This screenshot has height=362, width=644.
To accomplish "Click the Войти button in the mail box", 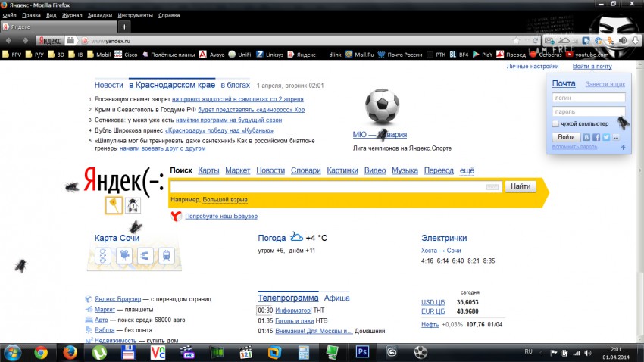I will click(x=566, y=137).
